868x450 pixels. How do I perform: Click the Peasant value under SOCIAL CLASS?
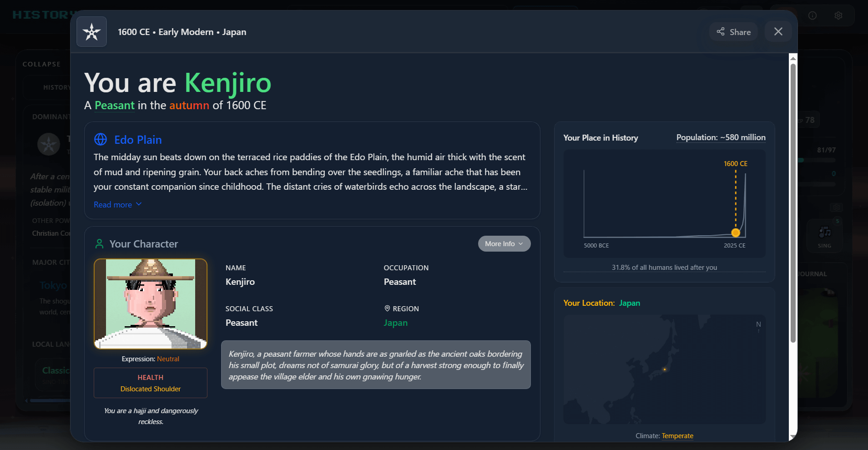click(242, 323)
